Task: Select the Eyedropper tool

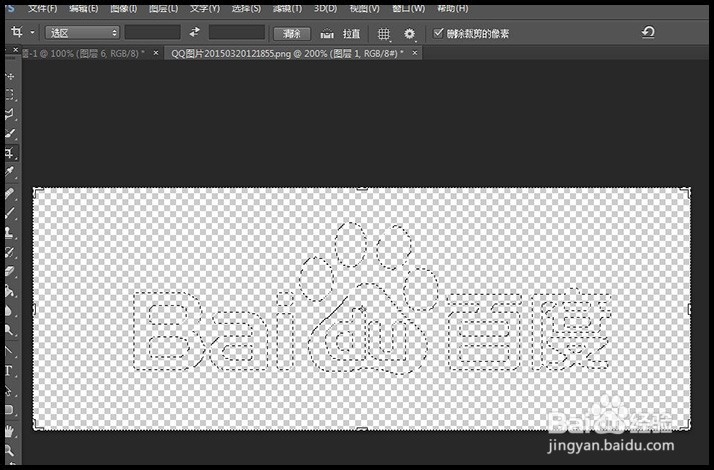Action: click(9, 172)
